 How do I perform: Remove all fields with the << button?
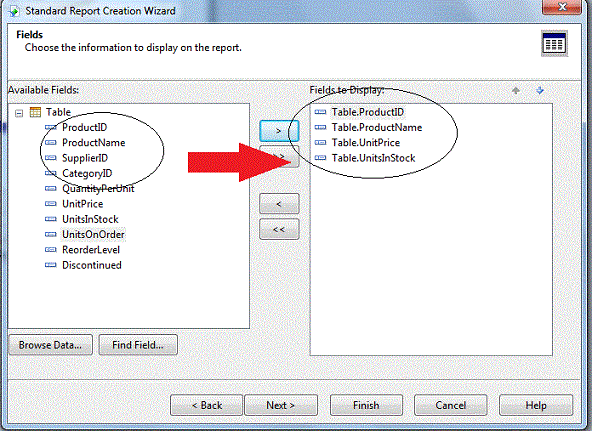(279, 229)
